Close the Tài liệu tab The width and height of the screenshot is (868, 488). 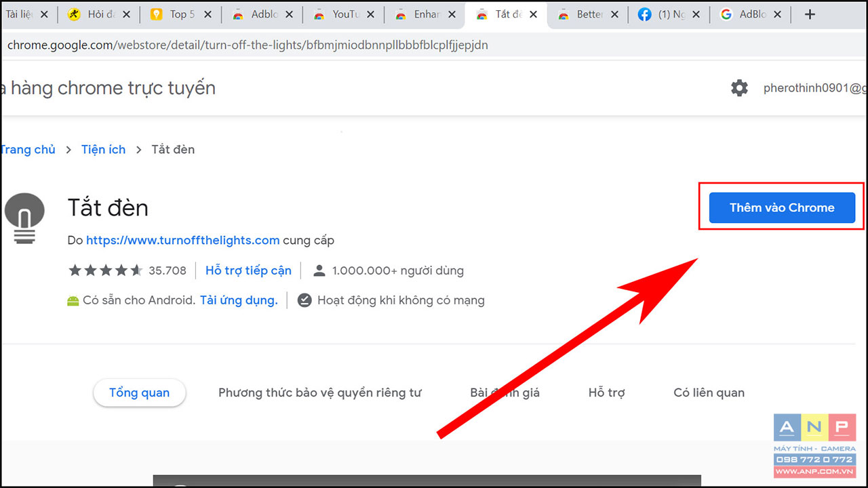(44, 14)
